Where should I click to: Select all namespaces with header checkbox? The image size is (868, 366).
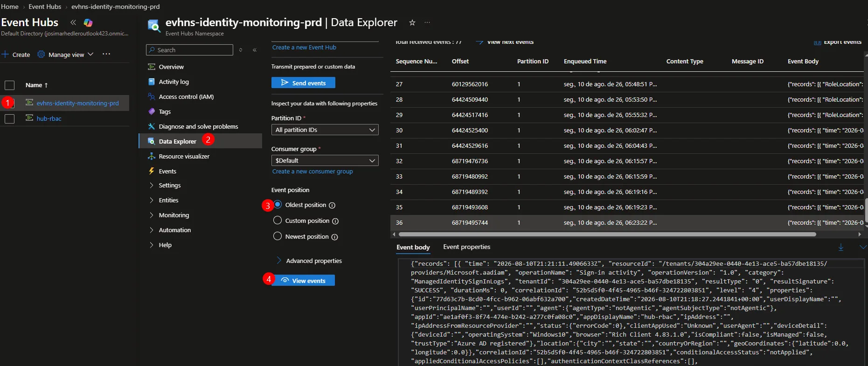coord(9,85)
